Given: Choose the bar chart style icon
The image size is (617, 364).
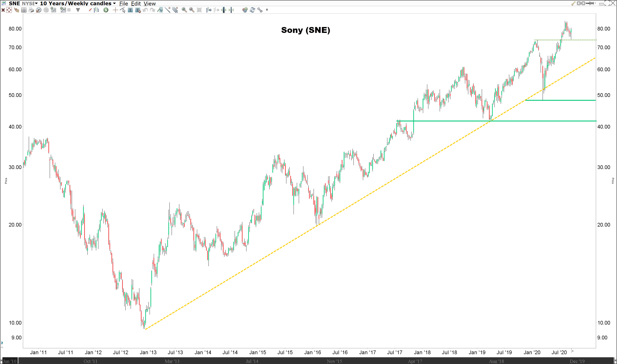Looking at the screenshot, I should point(96,10).
